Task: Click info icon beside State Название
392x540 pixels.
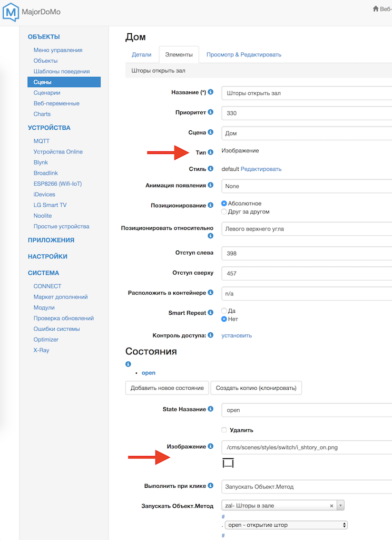Action: [x=211, y=409]
